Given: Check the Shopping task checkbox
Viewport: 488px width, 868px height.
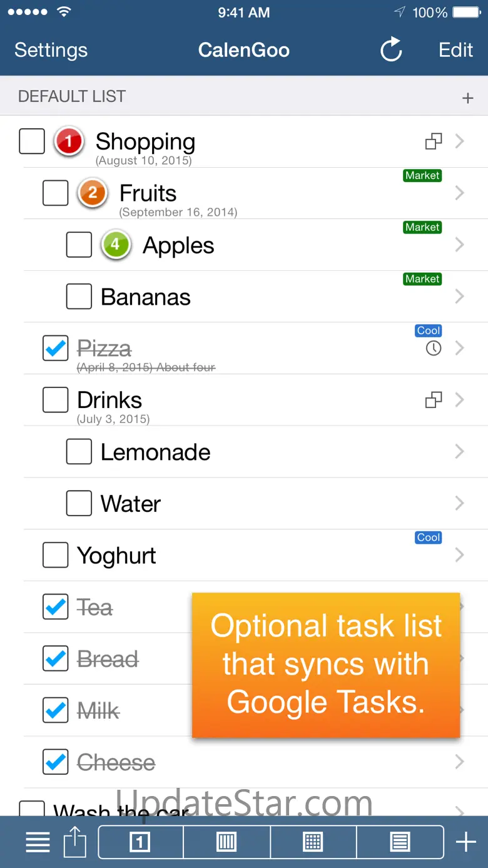Looking at the screenshot, I should click(x=32, y=141).
